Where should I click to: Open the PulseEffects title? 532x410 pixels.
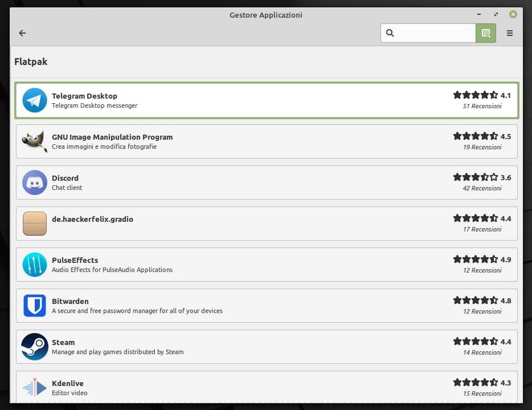75,260
